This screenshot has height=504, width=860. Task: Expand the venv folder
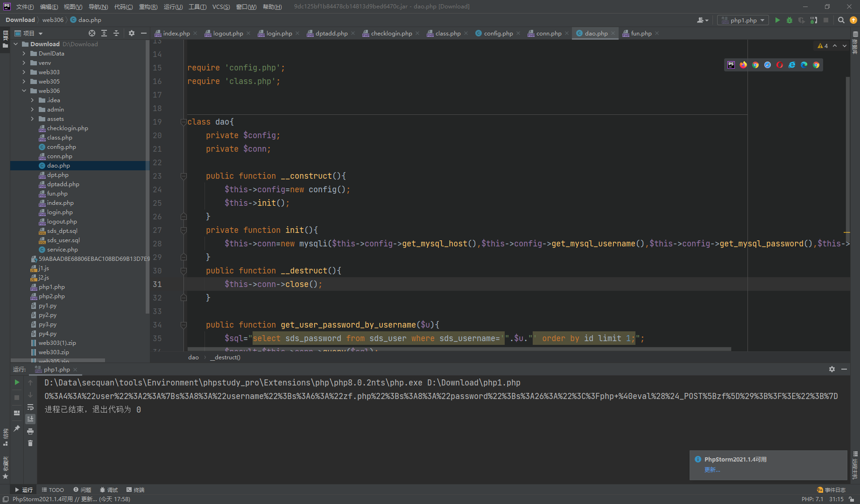tap(24, 63)
